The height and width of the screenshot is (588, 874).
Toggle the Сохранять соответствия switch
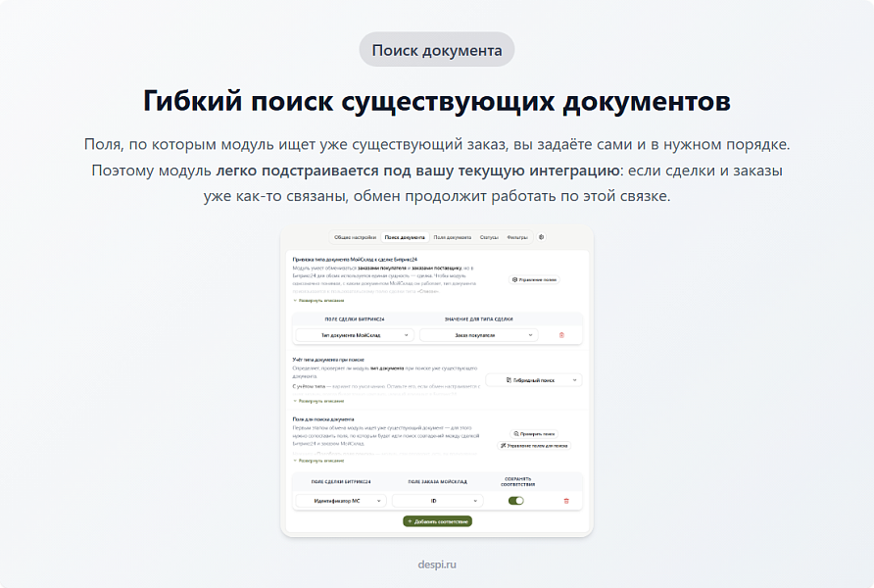click(516, 501)
